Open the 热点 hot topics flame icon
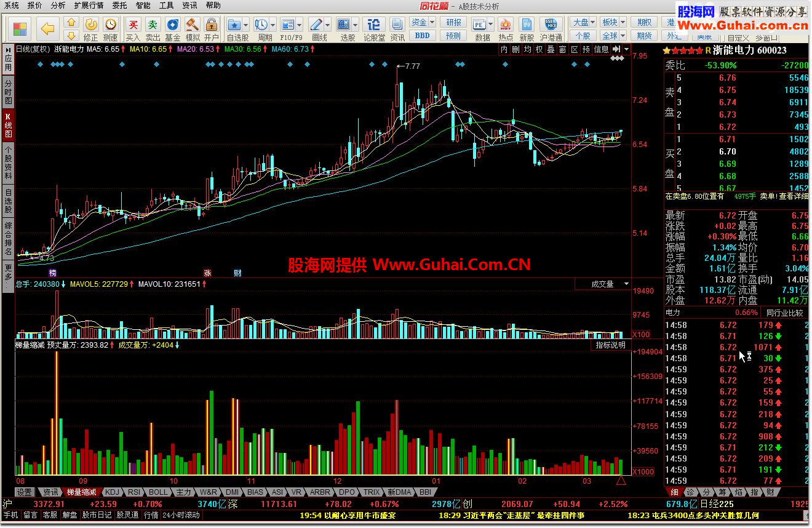 coord(506,28)
